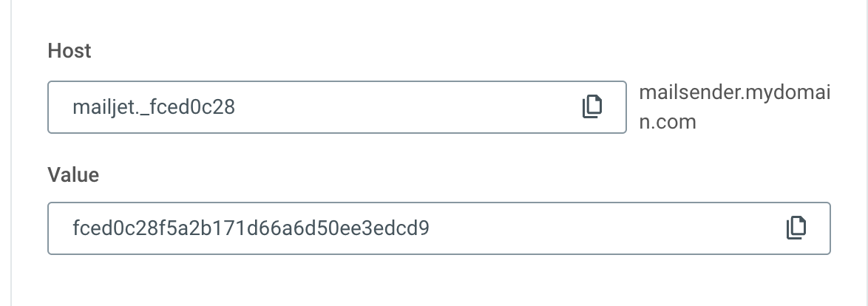Click the "mailsender.mydomai" text line

click(x=733, y=94)
